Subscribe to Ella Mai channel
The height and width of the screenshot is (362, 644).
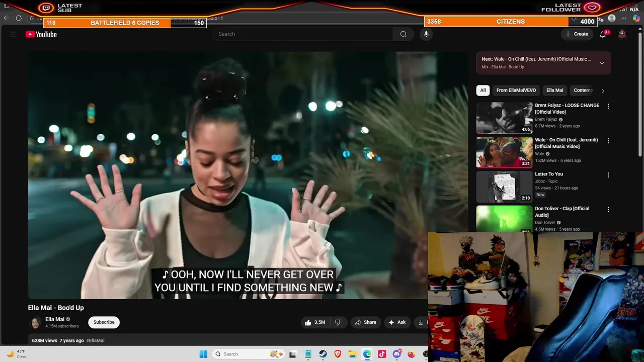[x=104, y=322]
